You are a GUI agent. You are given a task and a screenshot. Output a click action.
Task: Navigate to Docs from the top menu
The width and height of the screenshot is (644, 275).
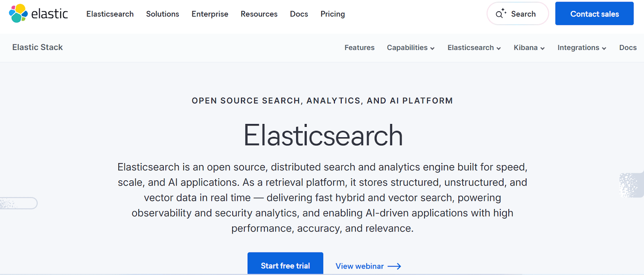click(299, 14)
